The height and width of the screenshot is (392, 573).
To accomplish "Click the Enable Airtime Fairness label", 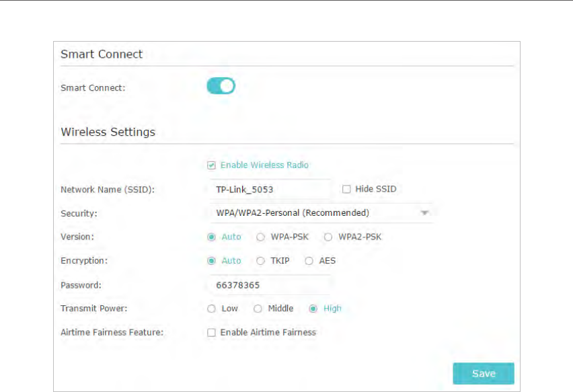I will tap(268, 332).
